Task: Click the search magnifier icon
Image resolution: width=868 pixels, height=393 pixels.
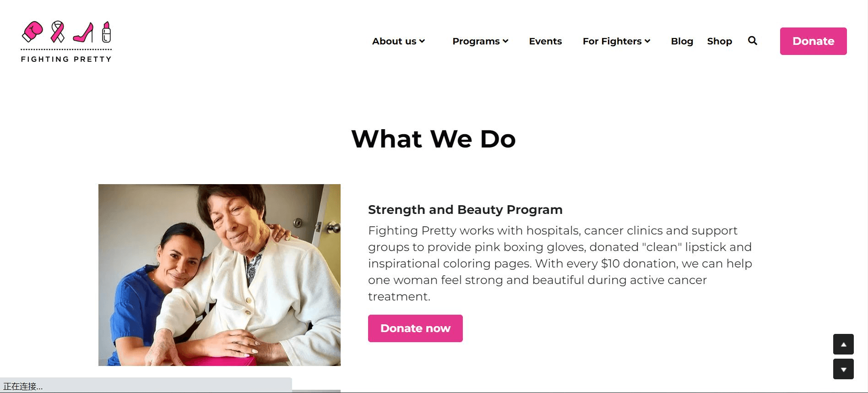Action: (x=752, y=41)
